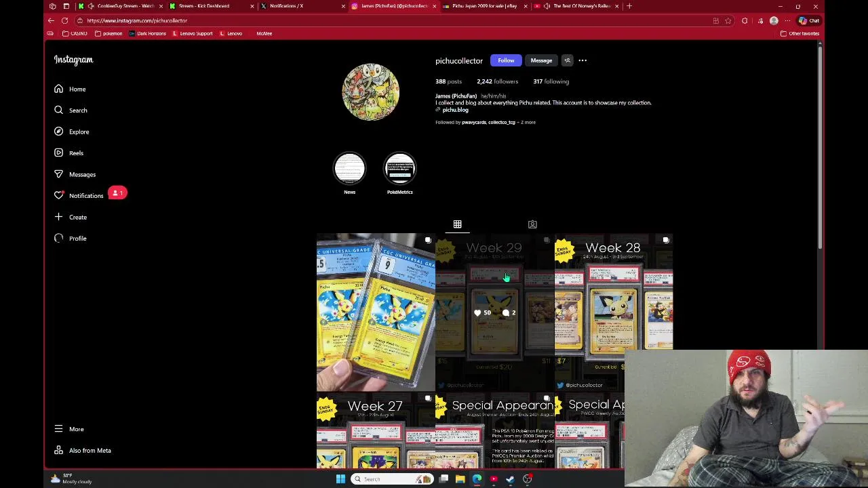Follow pichucollector
The height and width of the screenshot is (488, 868).
(x=506, y=60)
